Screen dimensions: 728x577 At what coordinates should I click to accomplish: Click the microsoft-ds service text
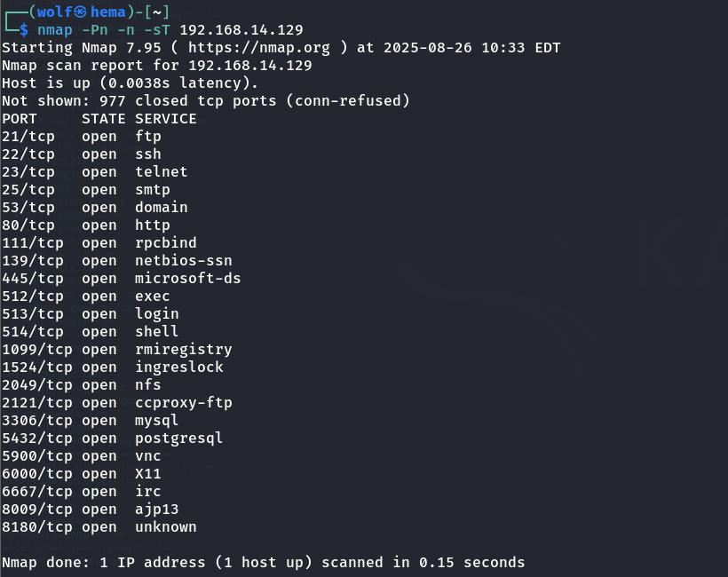[187, 279]
